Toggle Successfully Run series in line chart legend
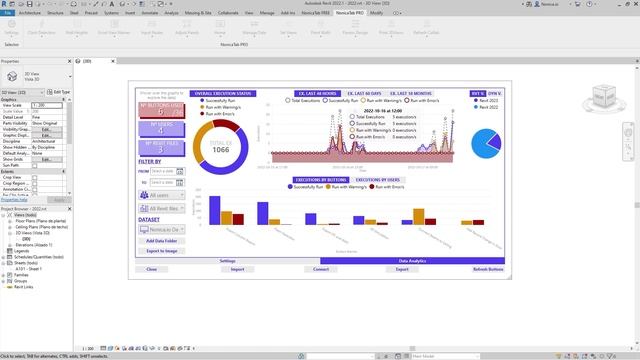This screenshot has width=640, height=360. tap(340, 100)
